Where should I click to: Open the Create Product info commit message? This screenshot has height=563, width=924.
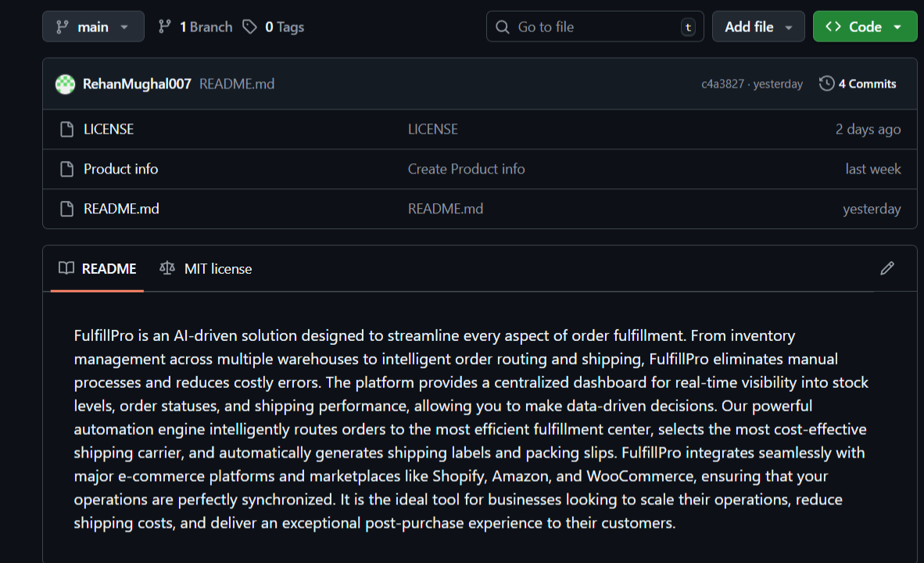click(466, 169)
